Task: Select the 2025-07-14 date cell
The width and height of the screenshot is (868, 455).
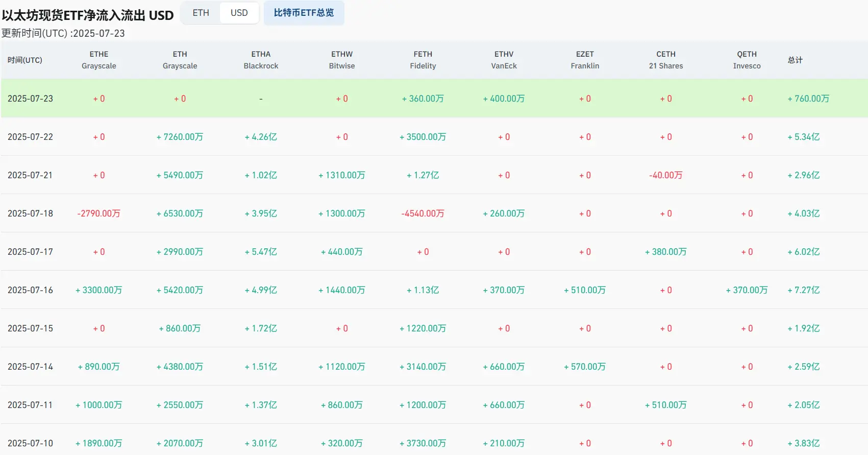Action: click(x=30, y=367)
